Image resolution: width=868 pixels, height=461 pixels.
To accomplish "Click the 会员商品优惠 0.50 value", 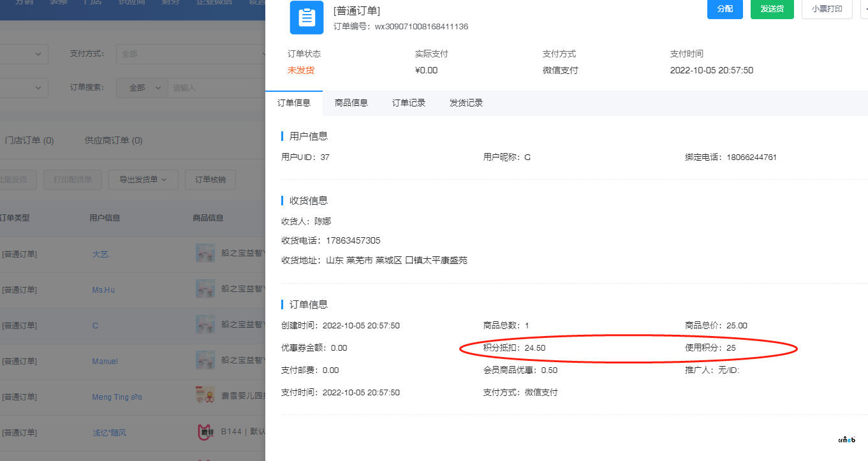I will pyautogui.click(x=549, y=370).
